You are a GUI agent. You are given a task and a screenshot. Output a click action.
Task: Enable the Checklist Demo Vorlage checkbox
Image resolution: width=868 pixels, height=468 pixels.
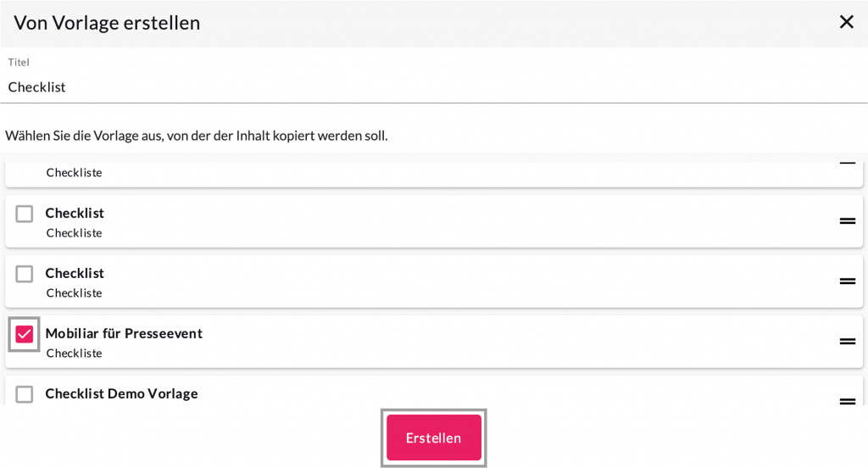[25, 394]
